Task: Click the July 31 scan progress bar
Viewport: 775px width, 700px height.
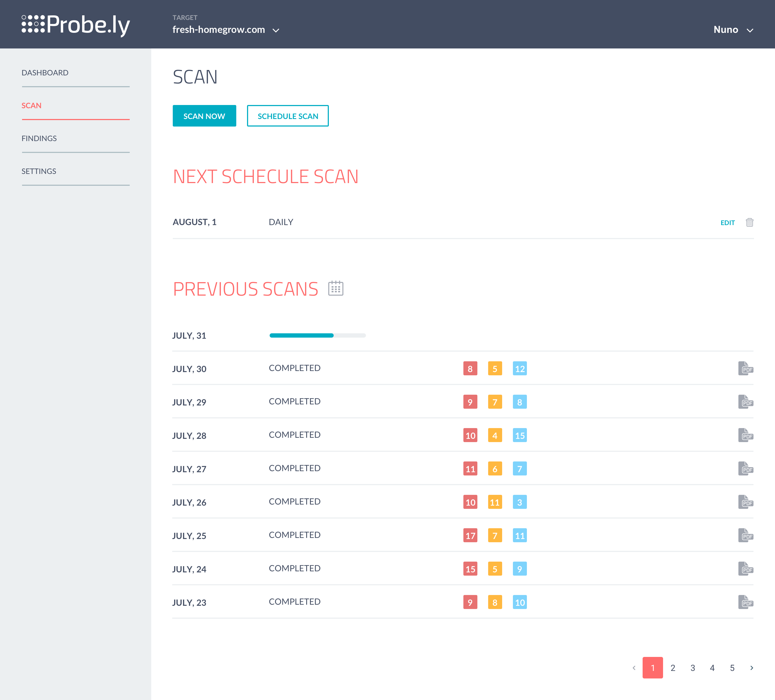Action: (x=318, y=335)
